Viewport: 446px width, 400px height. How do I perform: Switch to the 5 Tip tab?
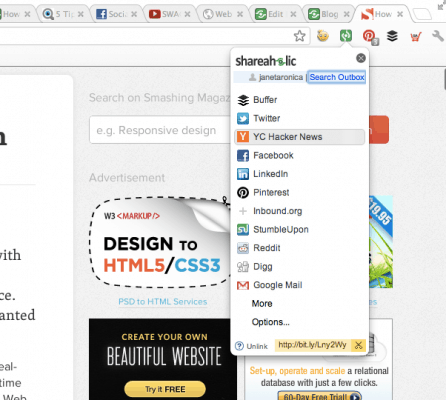[x=64, y=14]
